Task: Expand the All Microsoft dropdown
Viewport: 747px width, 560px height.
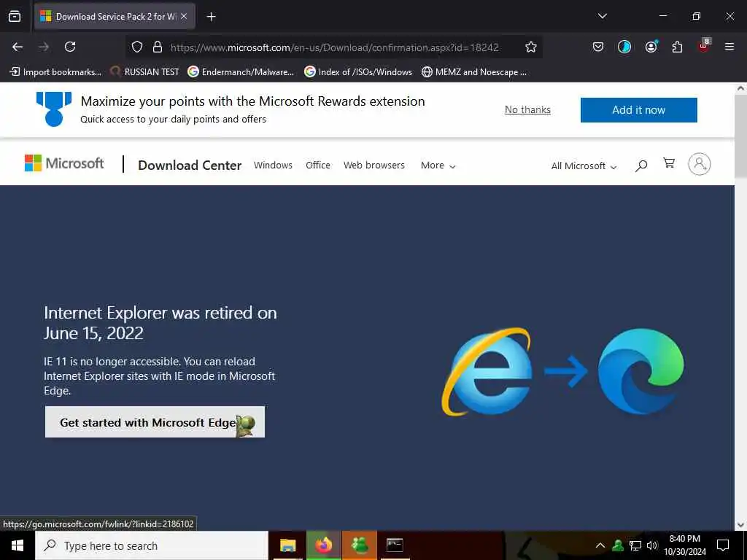Action: click(584, 166)
